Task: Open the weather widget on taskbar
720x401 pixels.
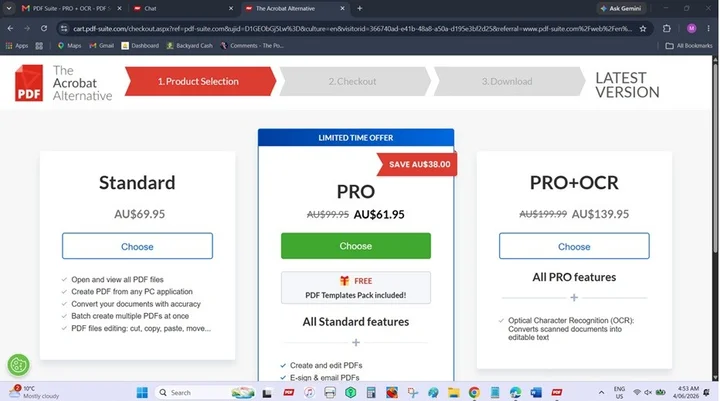Action: [x=34, y=392]
